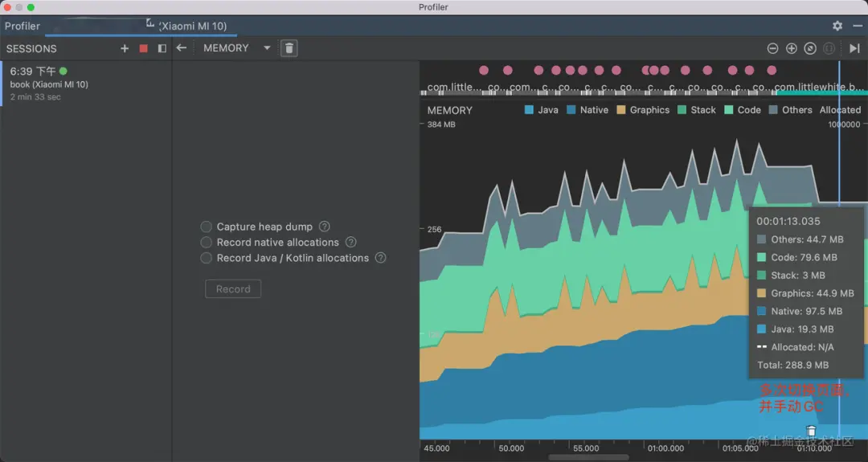The height and width of the screenshot is (462, 868).
Task: Open Profiler settings gear
Action: point(837,26)
